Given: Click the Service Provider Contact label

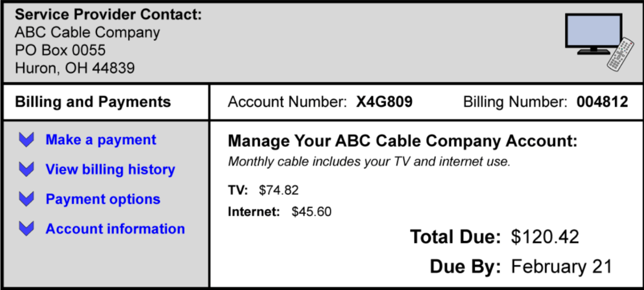Looking at the screenshot, I should point(109,15).
